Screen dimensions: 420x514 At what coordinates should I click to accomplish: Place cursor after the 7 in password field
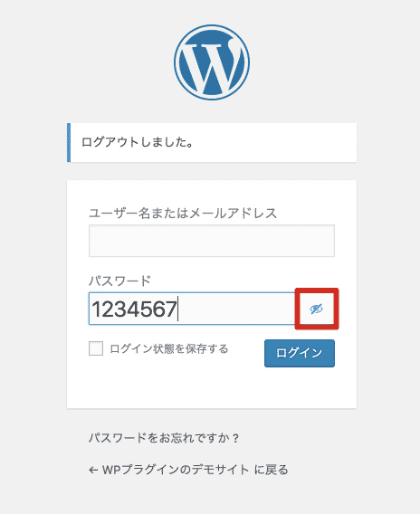(177, 309)
